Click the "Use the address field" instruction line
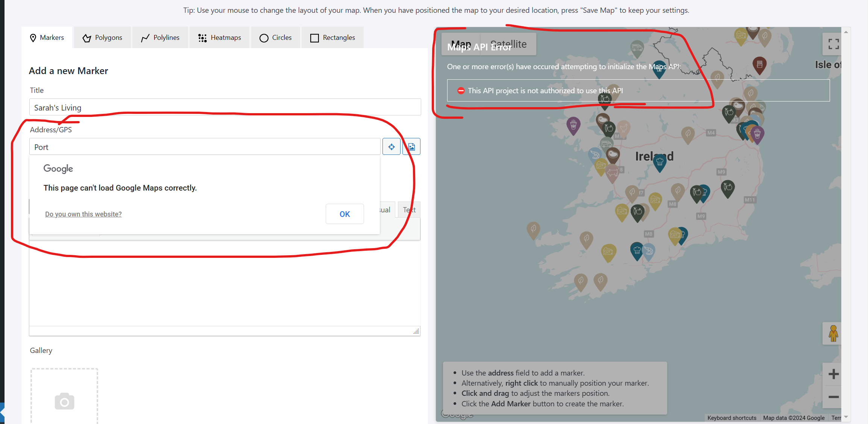Viewport: 868px width, 424px height. [x=523, y=373]
